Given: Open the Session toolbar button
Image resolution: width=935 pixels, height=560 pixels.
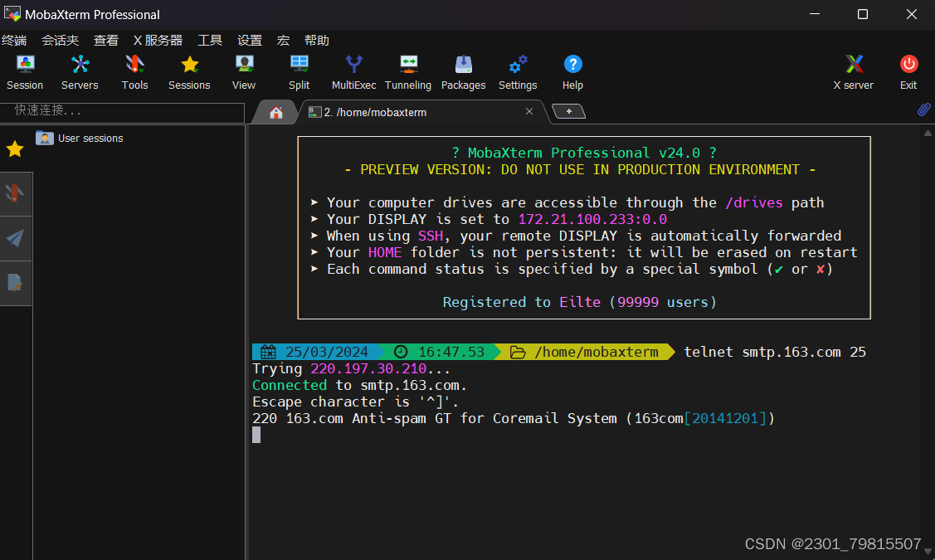Looking at the screenshot, I should click(x=25, y=72).
